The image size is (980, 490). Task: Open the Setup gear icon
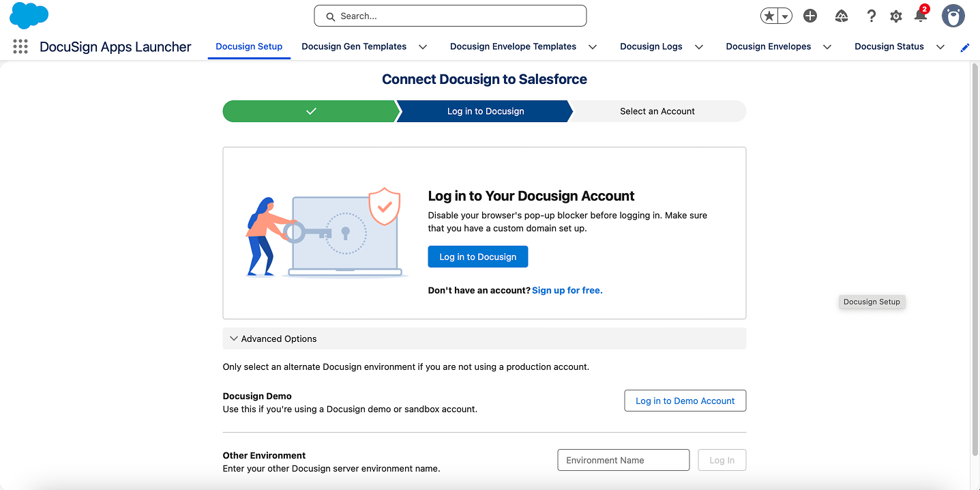[896, 16]
